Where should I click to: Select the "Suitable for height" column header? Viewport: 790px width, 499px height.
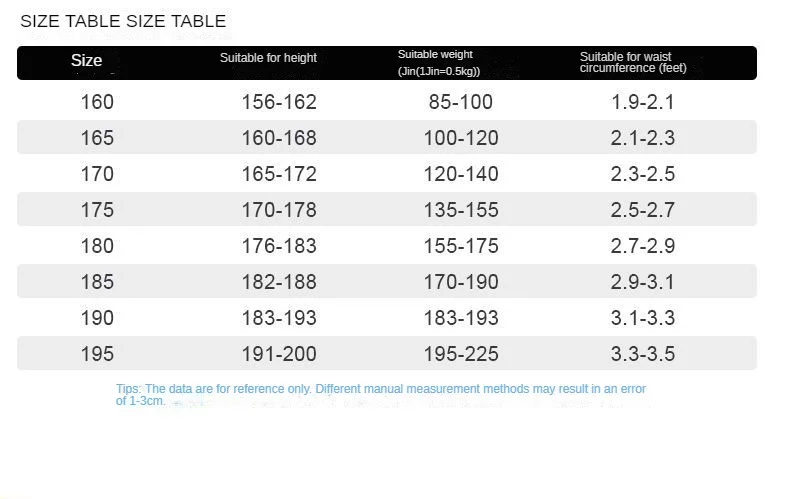(268, 58)
